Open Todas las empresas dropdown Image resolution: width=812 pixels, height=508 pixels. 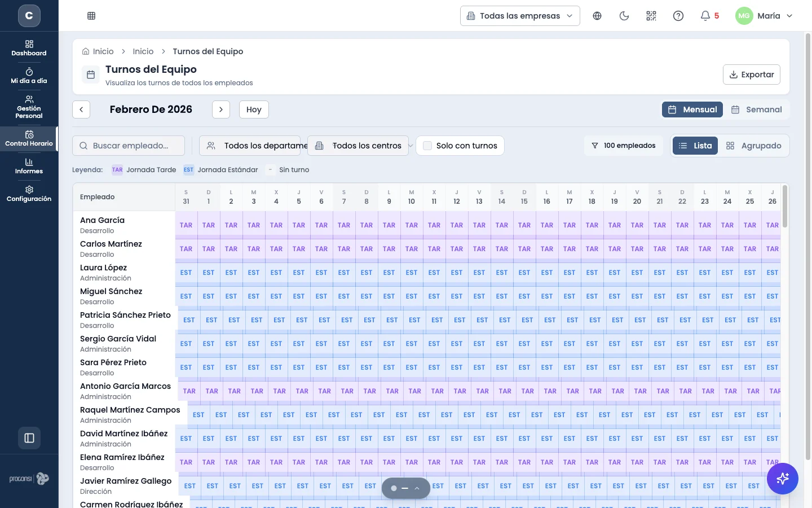point(520,16)
